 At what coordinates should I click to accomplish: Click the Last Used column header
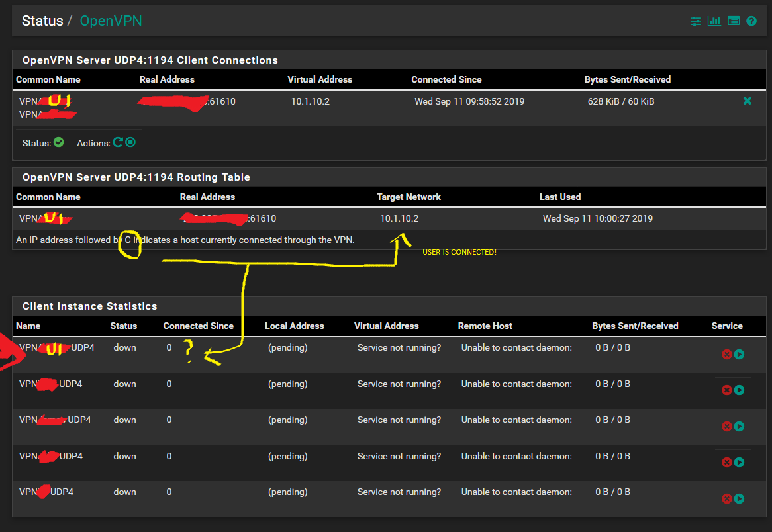tap(559, 197)
